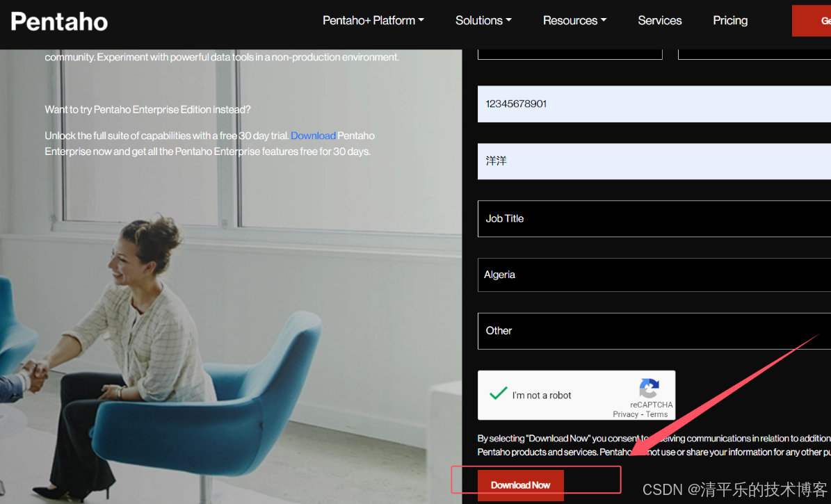Open the Resources dropdown menu
The height and width of the screenshot is (504, 831).
click(x=574, y=21)
